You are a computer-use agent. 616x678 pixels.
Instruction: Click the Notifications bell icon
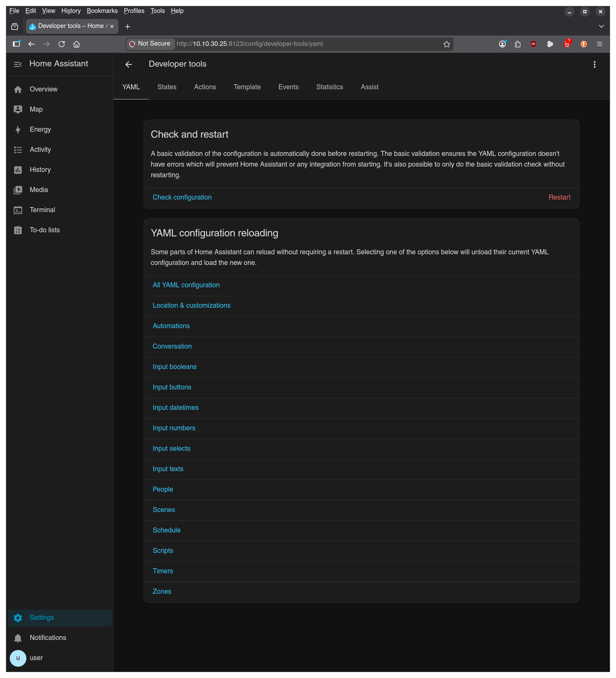click(x=18, y=638)
